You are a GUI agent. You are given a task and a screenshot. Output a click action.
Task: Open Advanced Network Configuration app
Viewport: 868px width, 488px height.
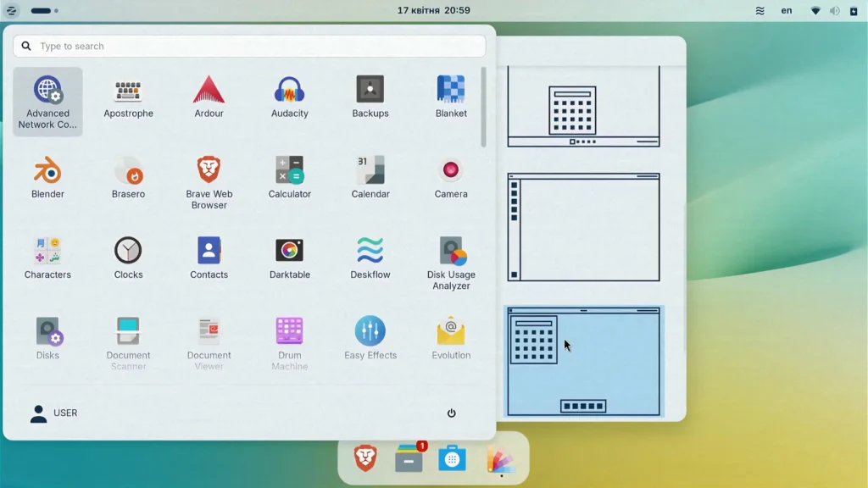47,102
